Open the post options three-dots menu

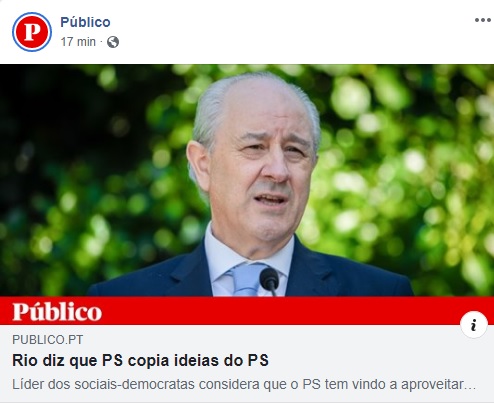[483, 20]
